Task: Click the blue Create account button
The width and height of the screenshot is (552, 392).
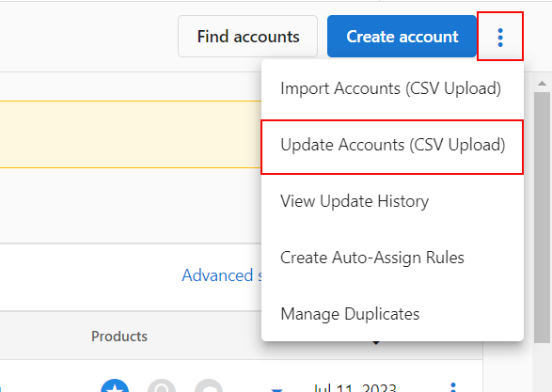Action: click(x=402, y=37)
